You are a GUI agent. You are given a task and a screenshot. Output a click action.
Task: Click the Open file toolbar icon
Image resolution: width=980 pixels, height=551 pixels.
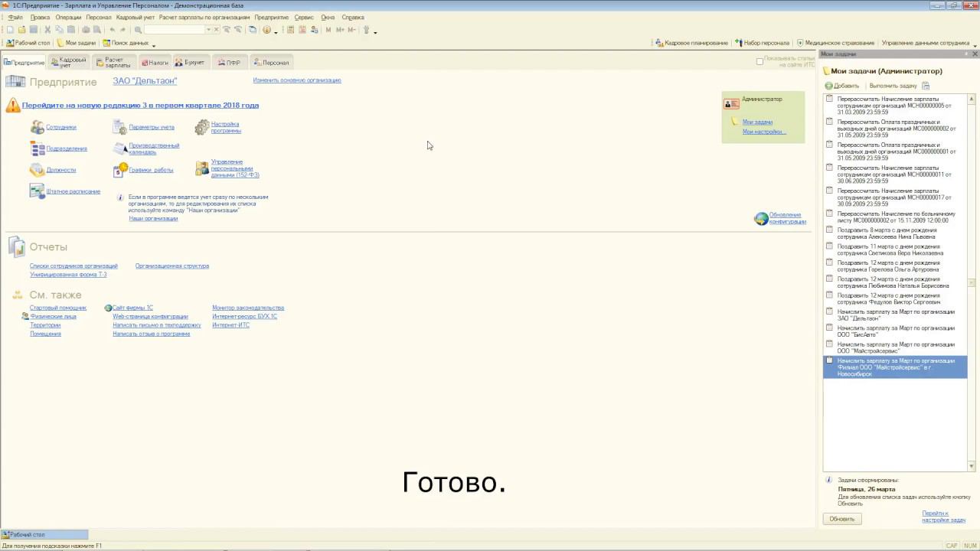click(x=22, y=30)
